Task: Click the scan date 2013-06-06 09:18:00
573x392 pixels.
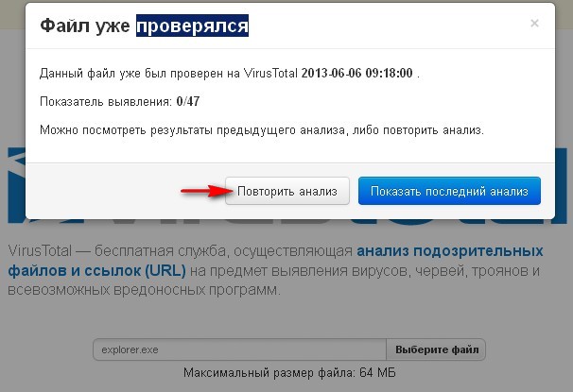Action: 357,73
